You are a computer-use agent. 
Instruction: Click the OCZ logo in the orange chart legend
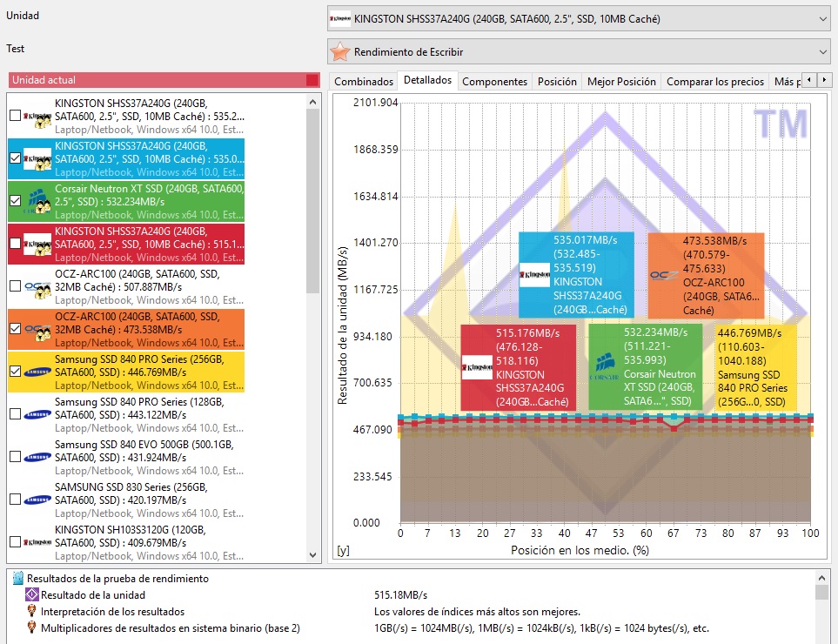click(666, 275)
